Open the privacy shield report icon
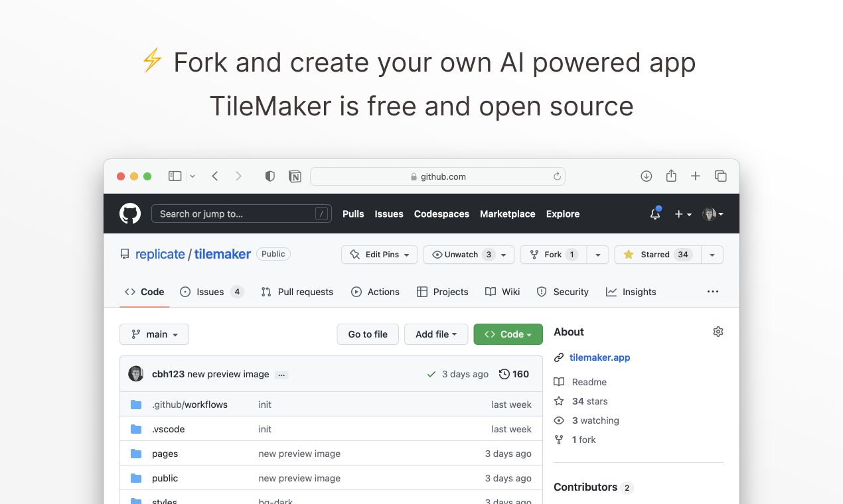The width and height of the screenshot is (843, 504). point(270,176)
